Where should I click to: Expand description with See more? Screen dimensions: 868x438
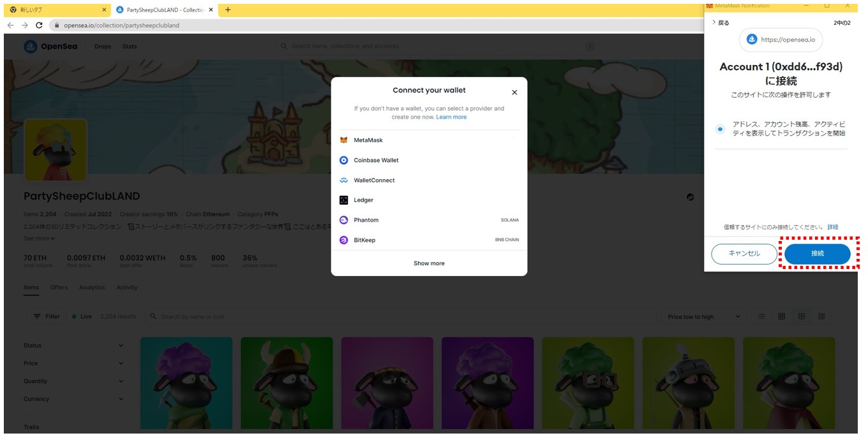tap(39, 238)
